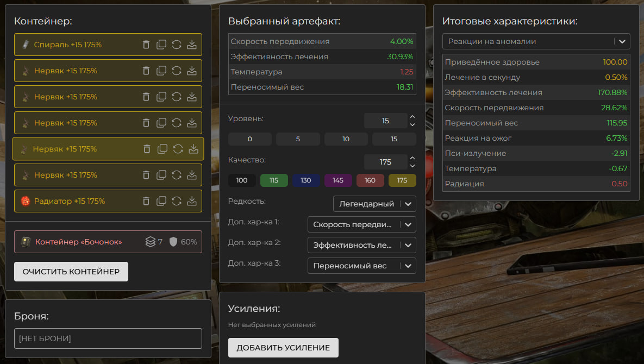Viewport: 644px width, 364px height.
Task: Choose the purple 145 quality swatch
Action: coord(338,180)
